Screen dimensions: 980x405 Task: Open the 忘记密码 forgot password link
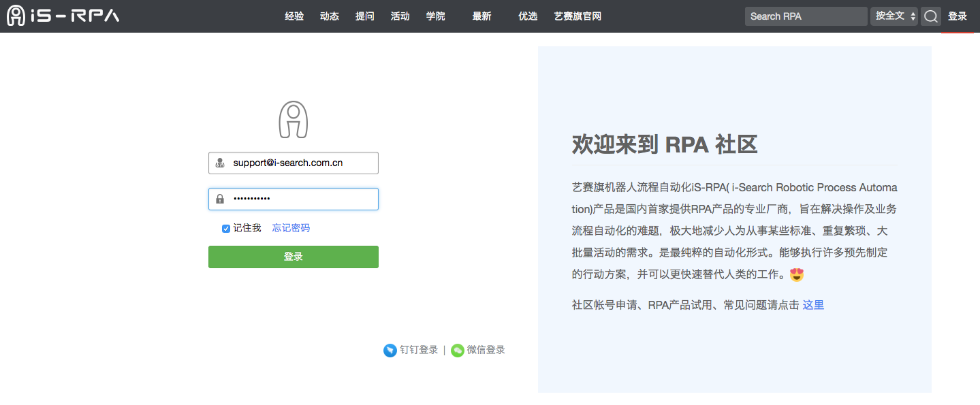click(x=291, y=227)
